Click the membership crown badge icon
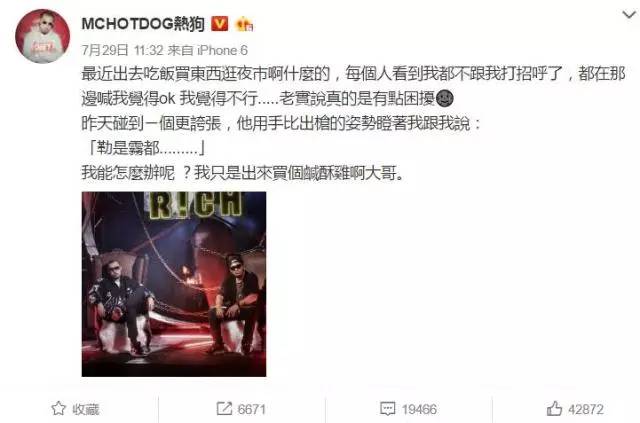This screenshot has width=640, height=423. click(244, 24)
